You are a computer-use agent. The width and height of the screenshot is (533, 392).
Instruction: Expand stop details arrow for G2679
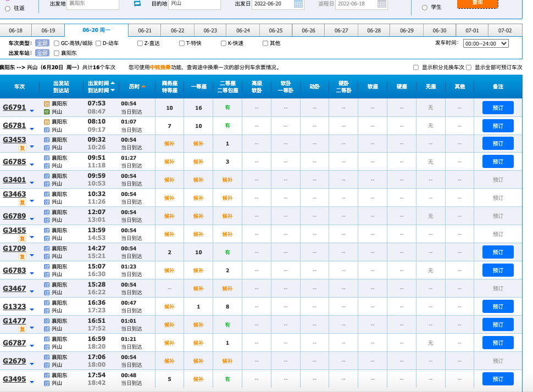[32, 364]
